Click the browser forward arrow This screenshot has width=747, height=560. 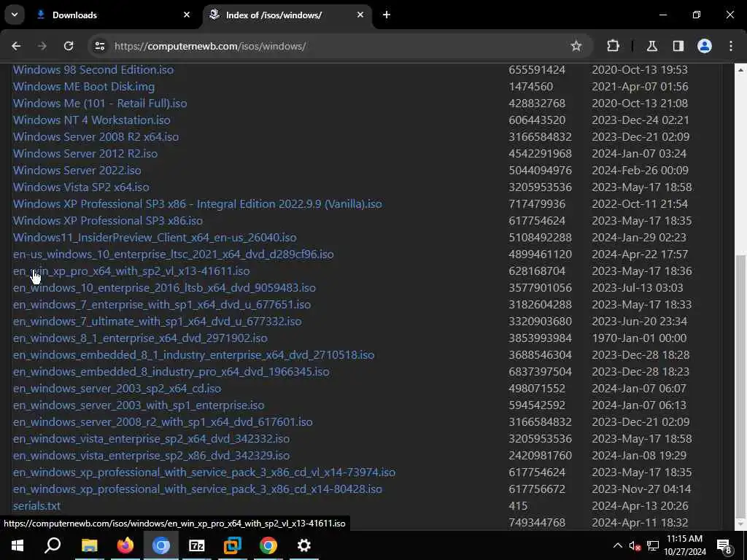42,46
